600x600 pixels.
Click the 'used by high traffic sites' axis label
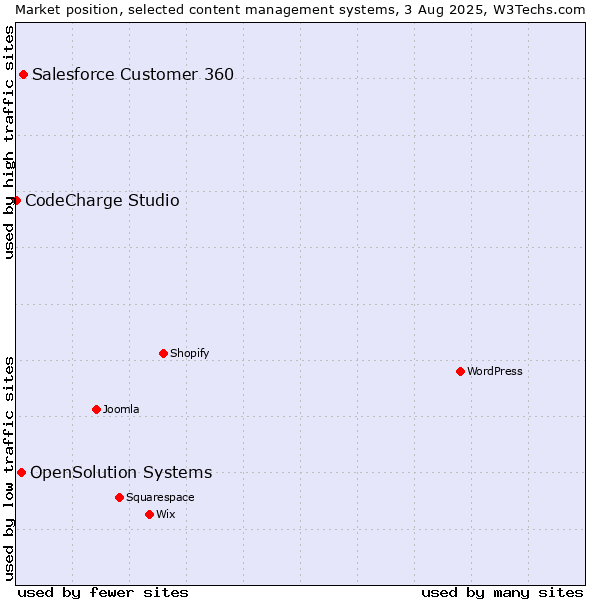[8, 142]
